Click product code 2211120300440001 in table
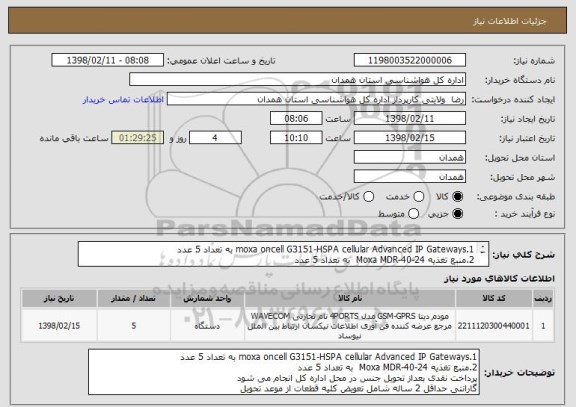The height and width of the screenshot is (407, 576). 494,326
